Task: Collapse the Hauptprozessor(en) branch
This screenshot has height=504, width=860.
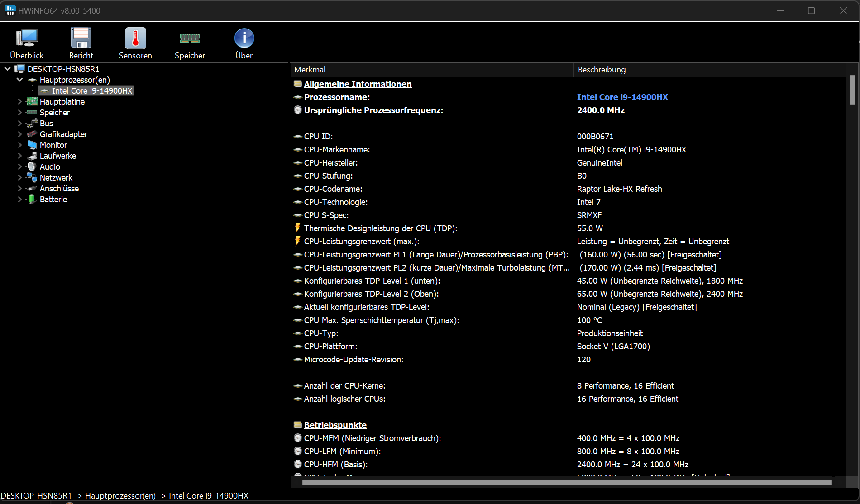Action: coord(19,80)
